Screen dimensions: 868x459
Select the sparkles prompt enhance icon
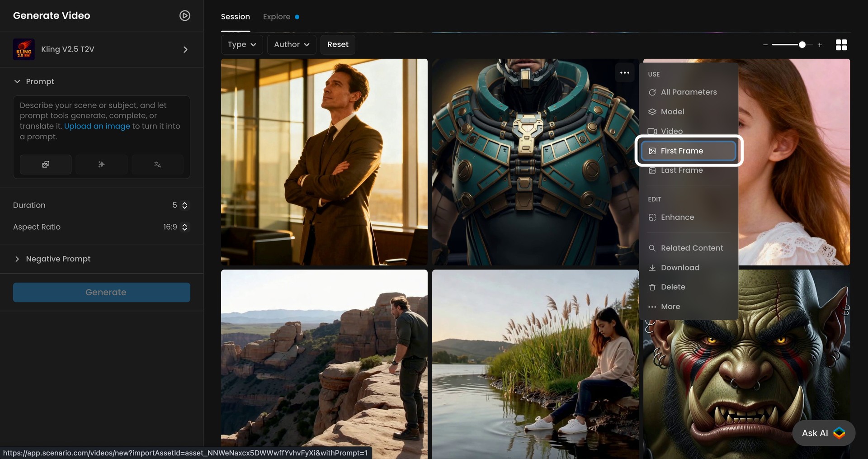tap(101, 164)
